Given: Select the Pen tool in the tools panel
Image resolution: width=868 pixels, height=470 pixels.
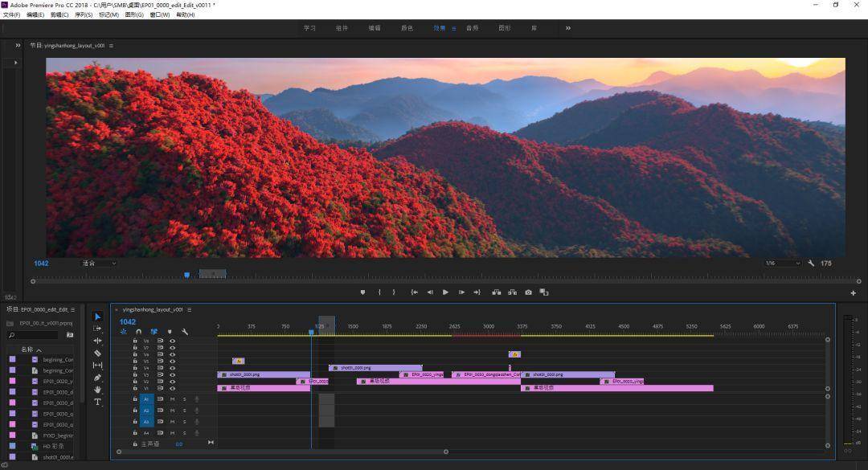Looking at the screenshot, I should (98, 378).
